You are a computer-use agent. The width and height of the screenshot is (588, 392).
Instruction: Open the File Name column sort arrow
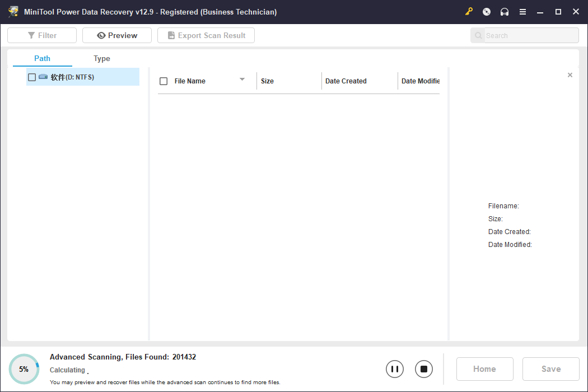[x=242, y=79]
